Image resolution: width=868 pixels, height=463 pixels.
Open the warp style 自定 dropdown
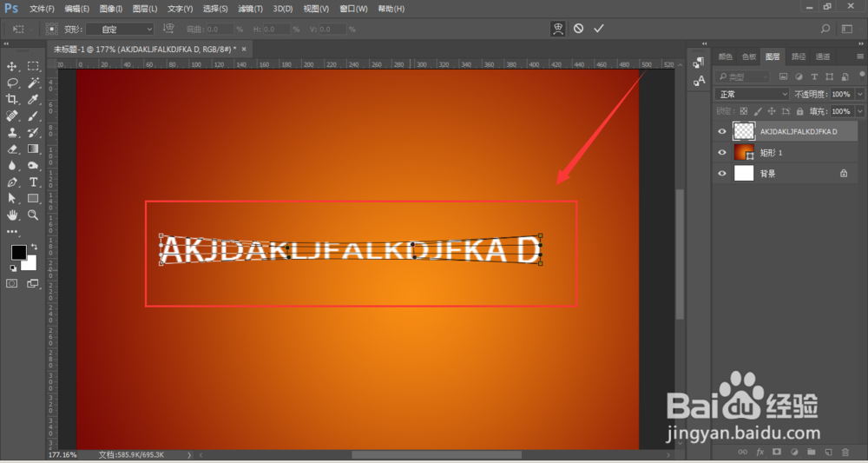click(120, 30)
